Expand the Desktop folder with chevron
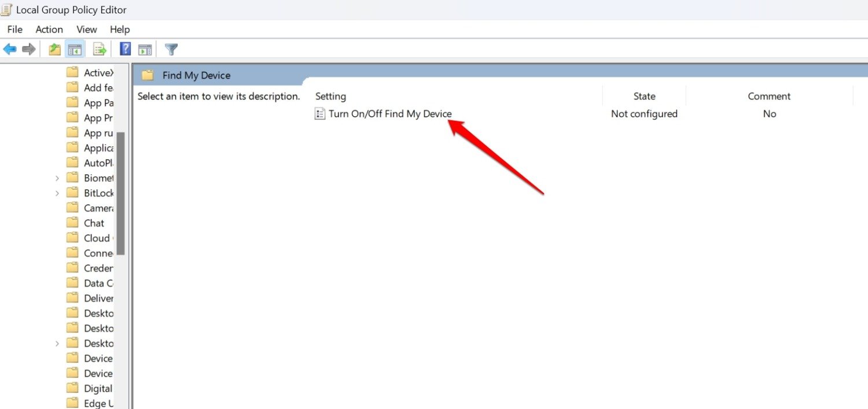 click(x=57, y=344)
